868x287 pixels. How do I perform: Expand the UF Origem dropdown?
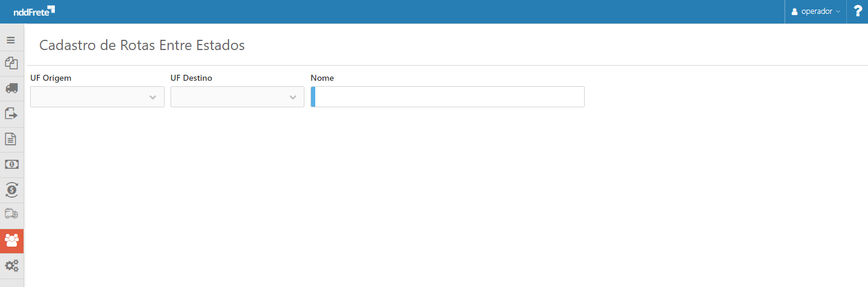point(97,97)
